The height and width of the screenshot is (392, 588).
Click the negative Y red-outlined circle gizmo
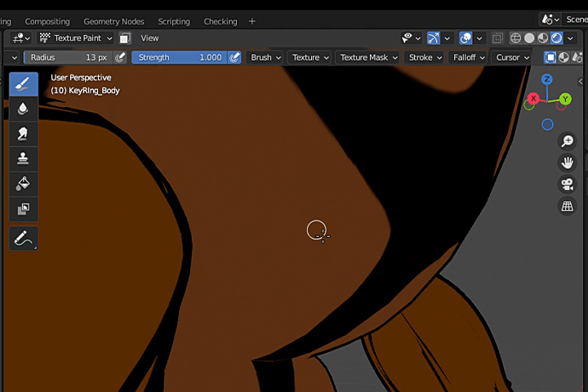click(x=561, y=106)
